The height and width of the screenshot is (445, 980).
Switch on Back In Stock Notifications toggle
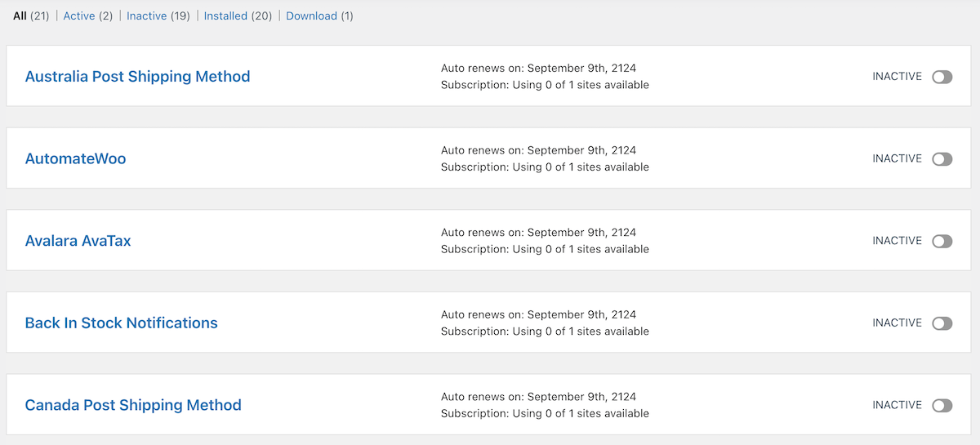click(x=942, y=323)
